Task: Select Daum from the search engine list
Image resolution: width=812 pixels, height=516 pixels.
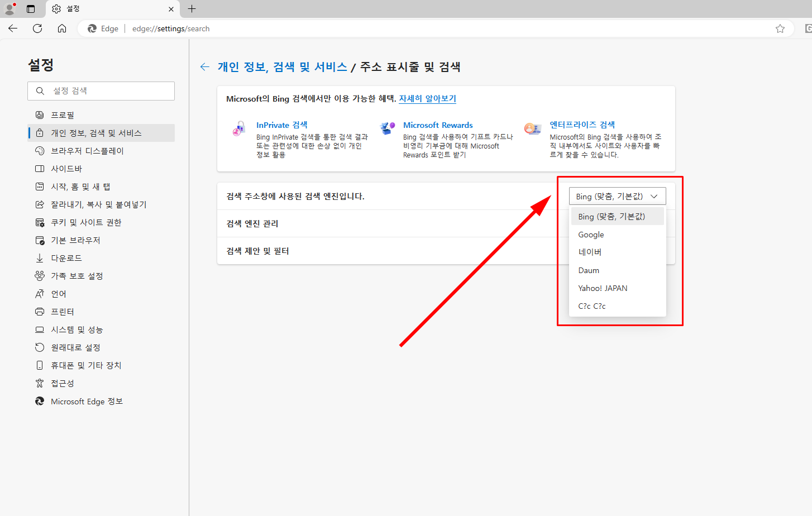Action: click(x=618, y=270)
